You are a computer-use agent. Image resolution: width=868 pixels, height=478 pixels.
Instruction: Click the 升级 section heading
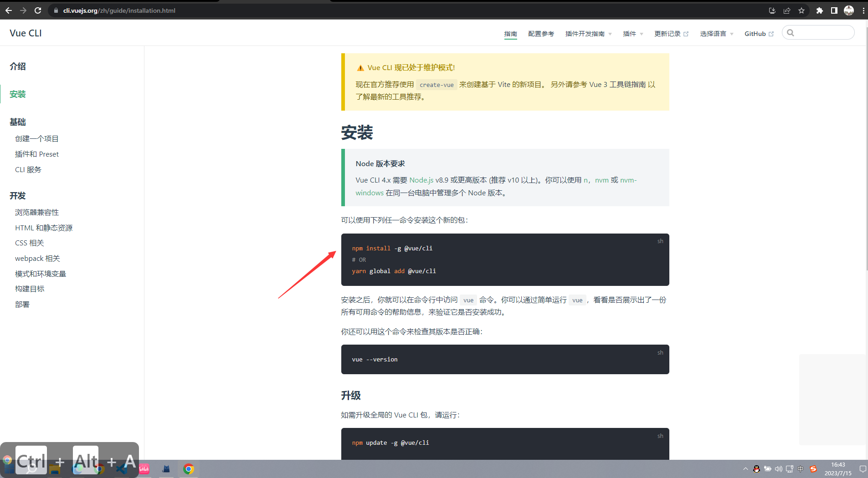351,396
